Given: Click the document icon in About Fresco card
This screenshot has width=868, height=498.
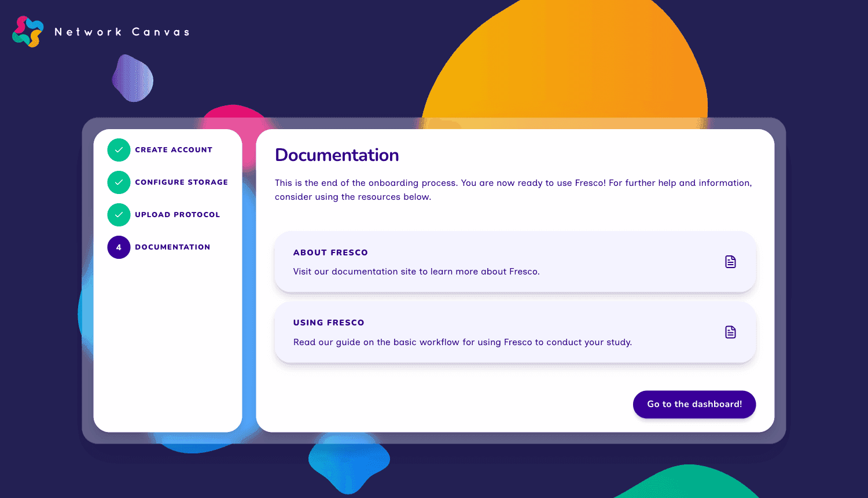Looking at the screenshot, I should pyautogui.click(x=730, y=262).
